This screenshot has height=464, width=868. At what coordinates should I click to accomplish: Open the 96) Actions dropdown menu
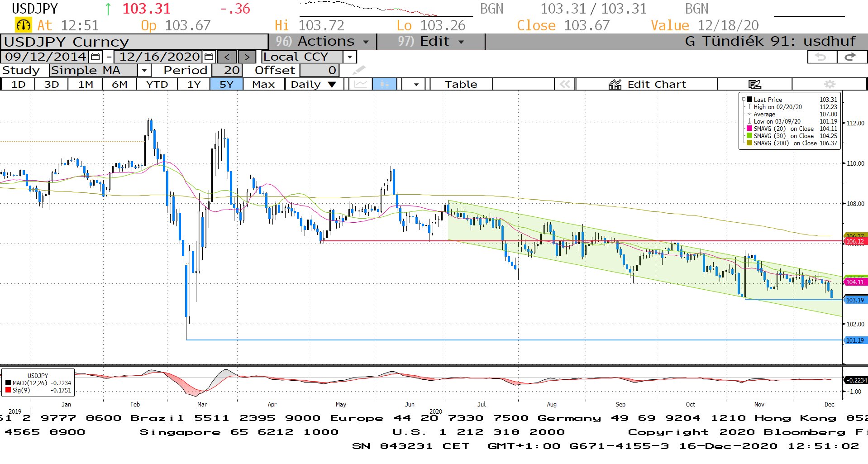pos(322,42)
